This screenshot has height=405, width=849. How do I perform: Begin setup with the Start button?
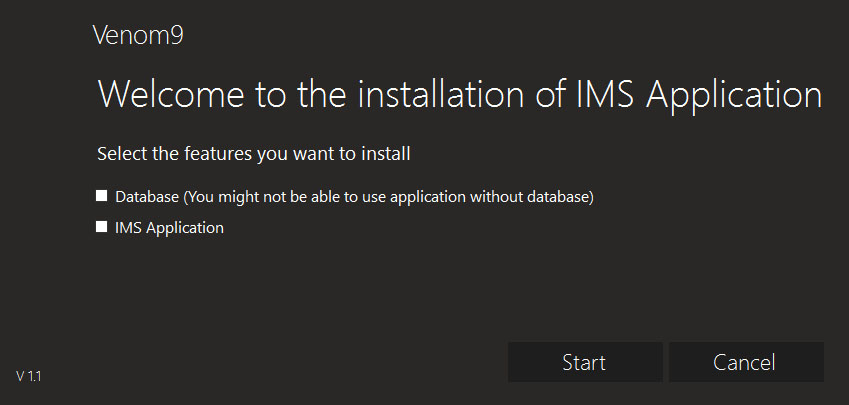585,362
